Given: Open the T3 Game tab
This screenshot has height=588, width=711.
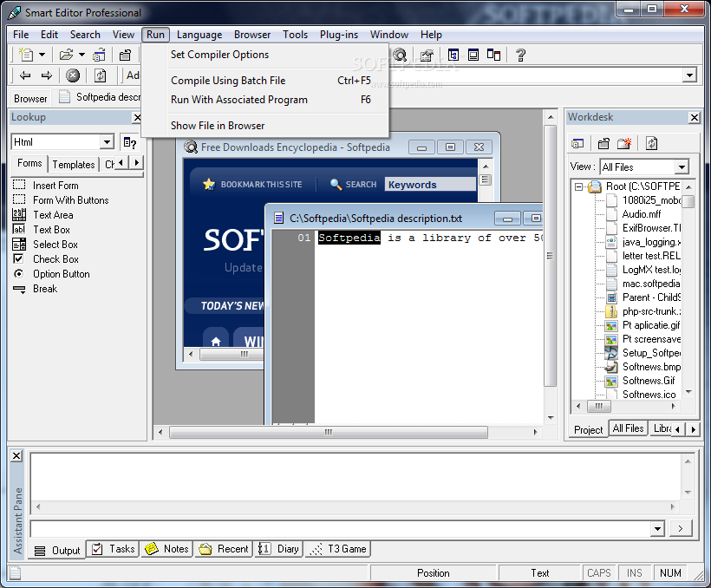Looking at the screenshot, I should pyautogui.click(x=337, y=549).
